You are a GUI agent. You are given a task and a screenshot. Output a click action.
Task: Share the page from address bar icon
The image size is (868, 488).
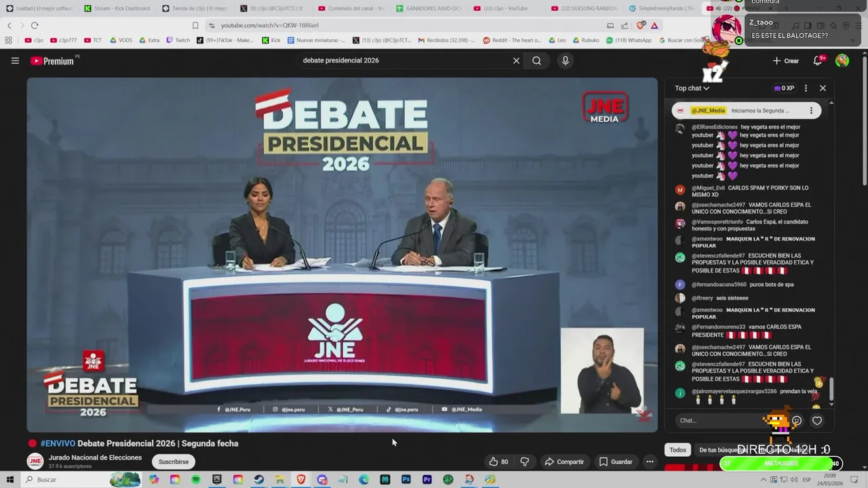tap(625, 25)
